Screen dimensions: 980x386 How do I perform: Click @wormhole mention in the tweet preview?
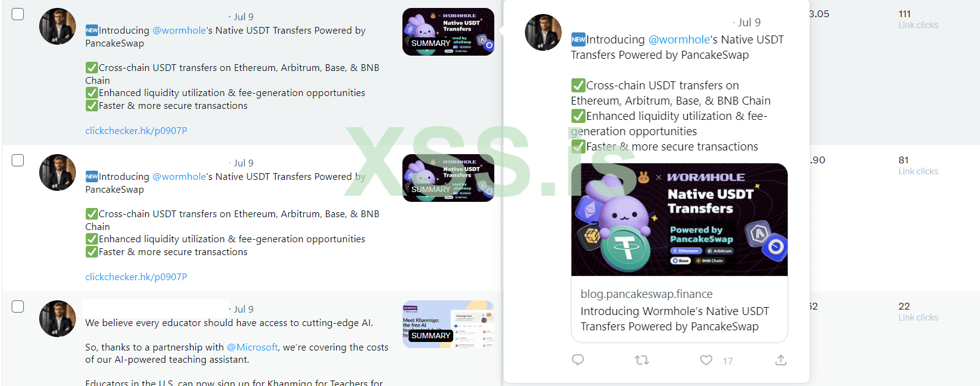pos(679,40)
